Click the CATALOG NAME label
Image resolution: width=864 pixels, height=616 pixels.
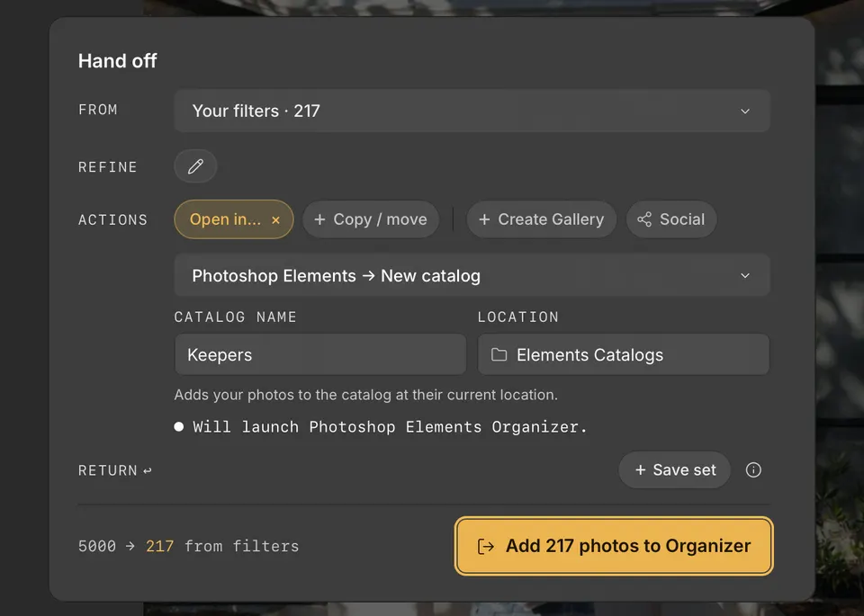tap(235, 317)
